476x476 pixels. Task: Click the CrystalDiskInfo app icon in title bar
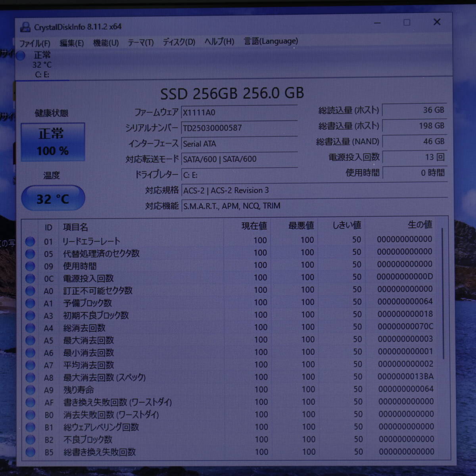point(25,27)
